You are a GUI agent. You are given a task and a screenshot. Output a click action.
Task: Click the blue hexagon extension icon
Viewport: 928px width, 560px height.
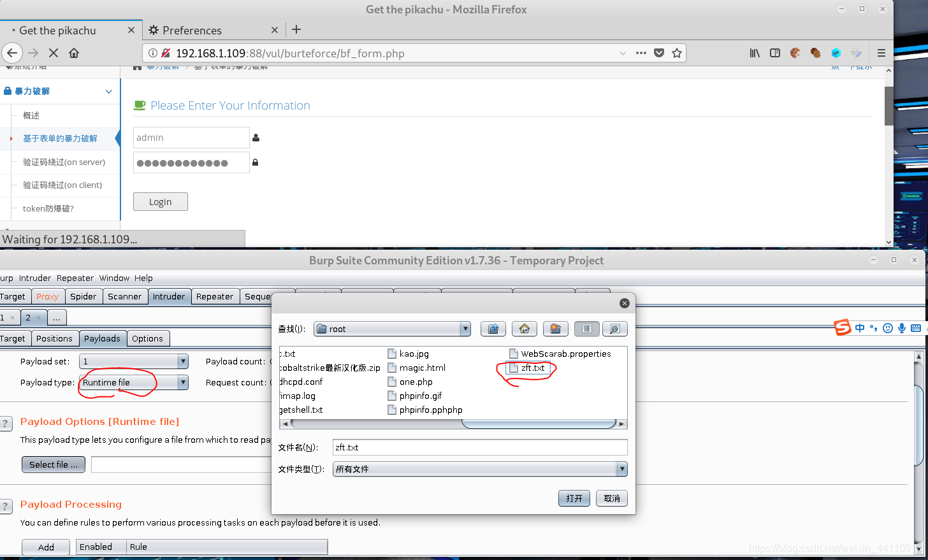(x=836, y=53)
